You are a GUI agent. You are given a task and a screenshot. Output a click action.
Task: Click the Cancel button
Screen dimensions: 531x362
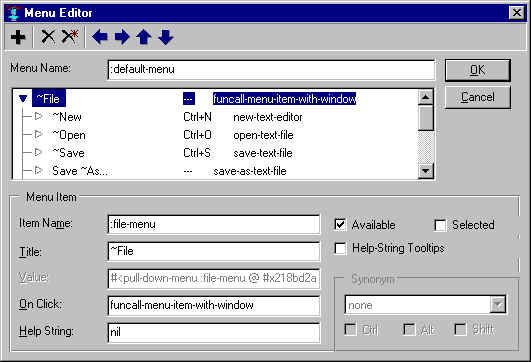point(477,97)
